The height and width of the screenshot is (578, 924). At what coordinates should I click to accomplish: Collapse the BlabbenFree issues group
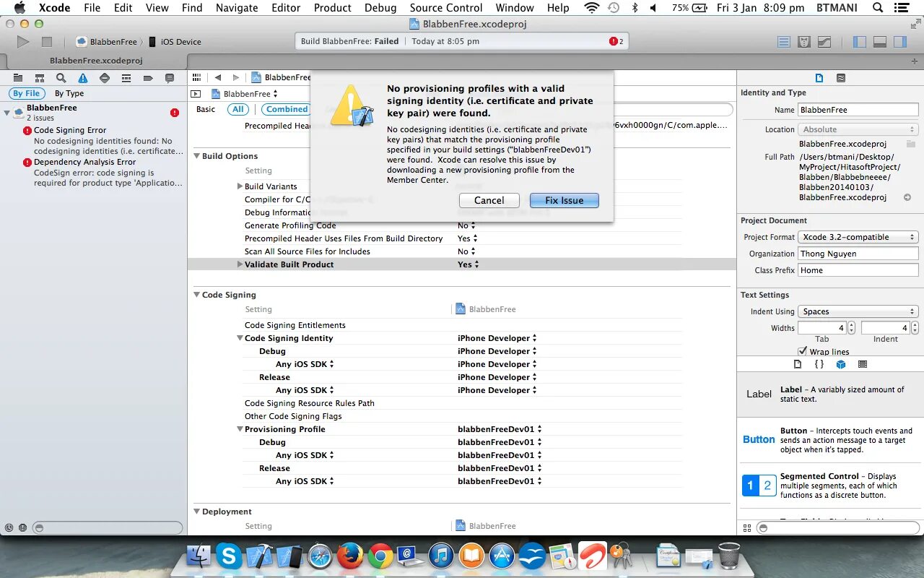click(6, 113)
